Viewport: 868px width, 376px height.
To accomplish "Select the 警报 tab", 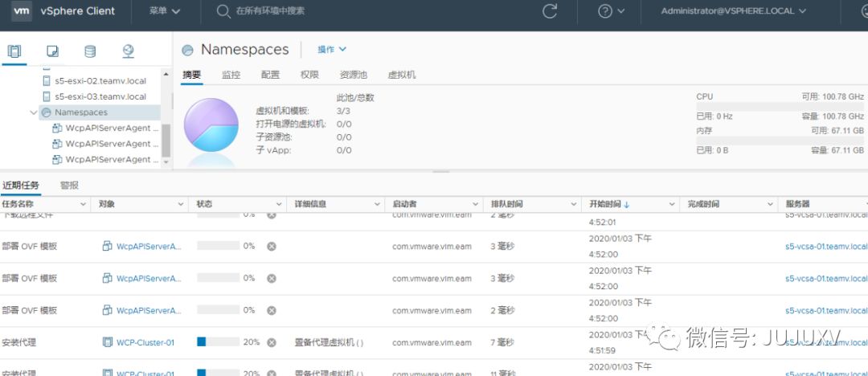I will pos(69,186).
